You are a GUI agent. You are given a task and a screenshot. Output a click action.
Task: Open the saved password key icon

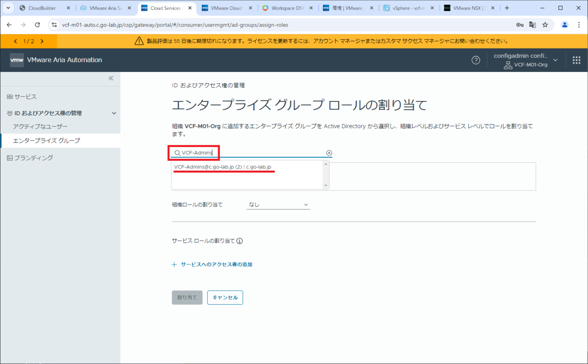tap(520, 24)
